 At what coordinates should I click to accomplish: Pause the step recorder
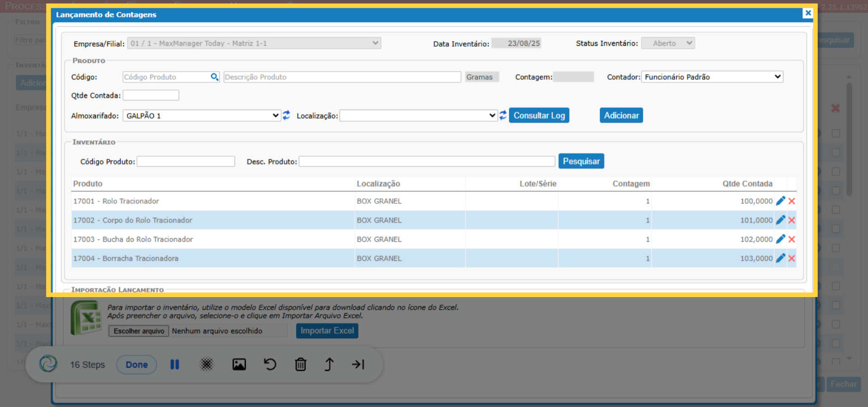pos(175,364)
